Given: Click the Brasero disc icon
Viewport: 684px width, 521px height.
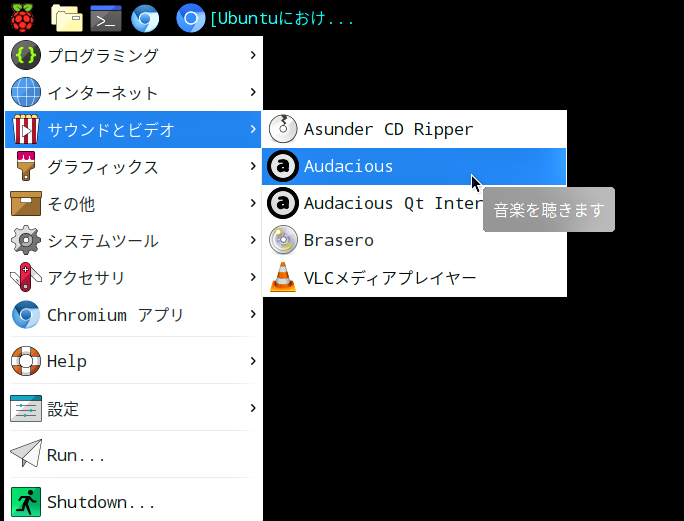Looking at the screenshot, I should [x=283, y=240].
